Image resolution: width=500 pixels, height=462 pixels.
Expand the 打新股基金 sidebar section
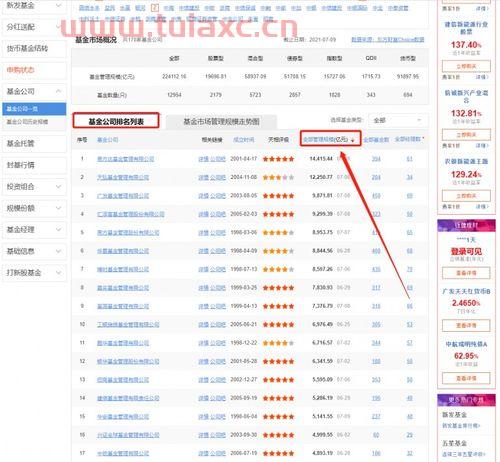pyautogui.click(x=58, y=273)
